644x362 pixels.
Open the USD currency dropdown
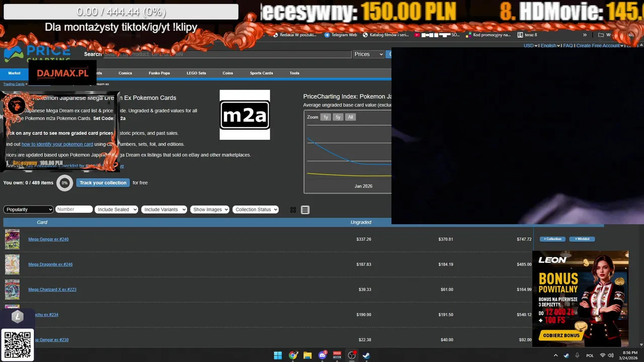click(x=530, y=45)
